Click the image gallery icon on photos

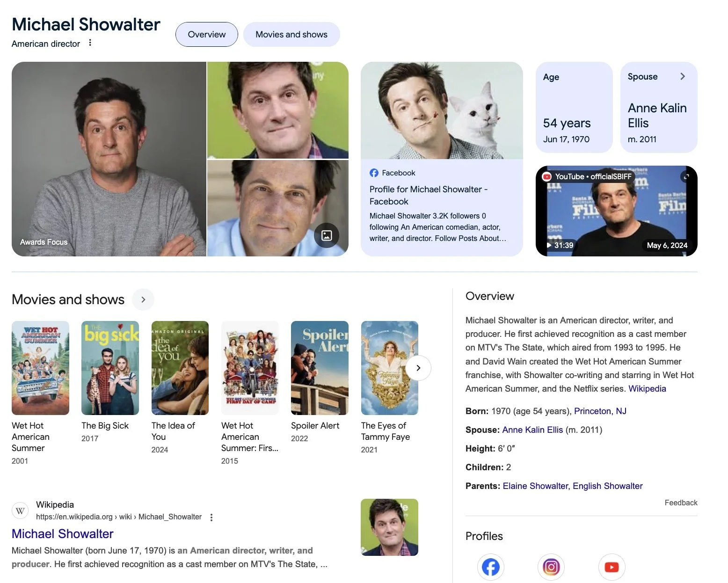[327, 235]
